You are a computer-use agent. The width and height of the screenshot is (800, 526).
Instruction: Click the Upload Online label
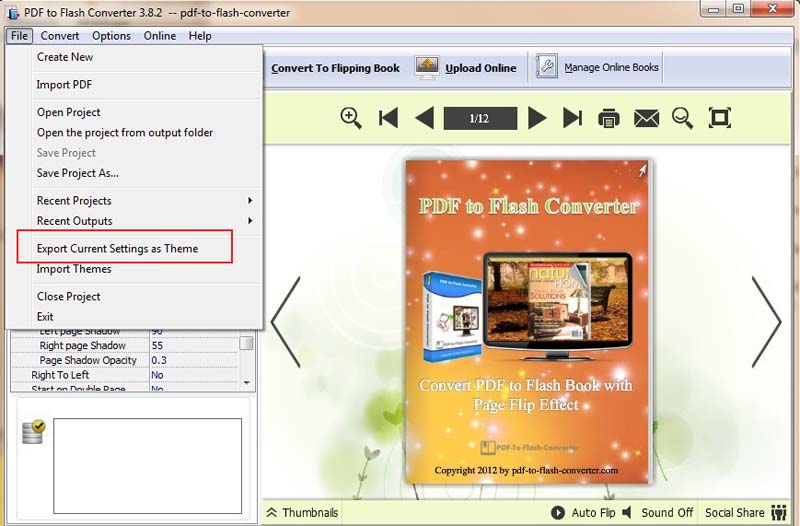tap(481, 68)
